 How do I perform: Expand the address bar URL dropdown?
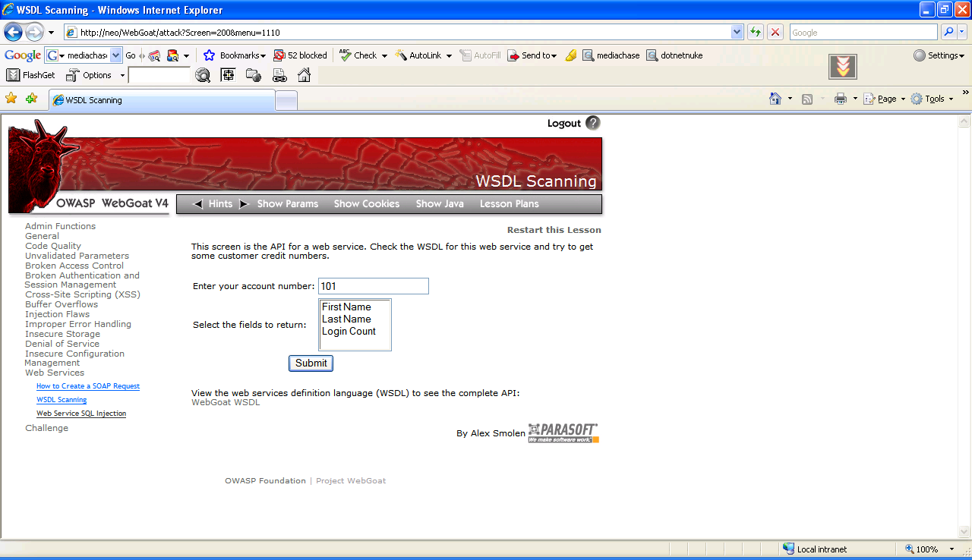(x=737, y=32)
